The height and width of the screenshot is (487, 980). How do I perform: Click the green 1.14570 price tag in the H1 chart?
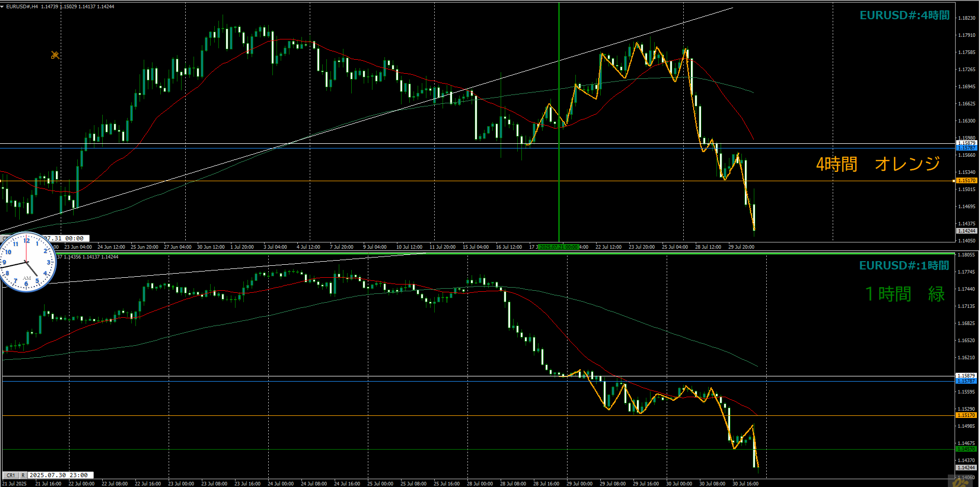click(967, 449)
